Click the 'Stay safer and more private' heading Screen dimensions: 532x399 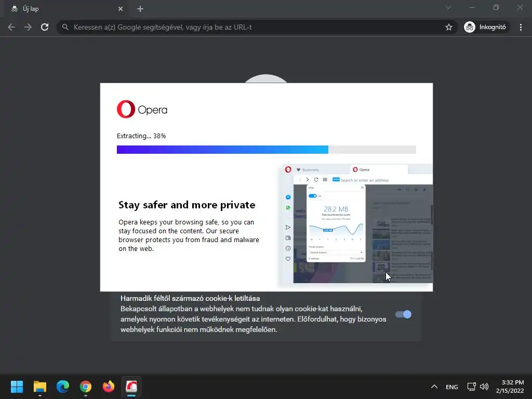pos(187,205)
